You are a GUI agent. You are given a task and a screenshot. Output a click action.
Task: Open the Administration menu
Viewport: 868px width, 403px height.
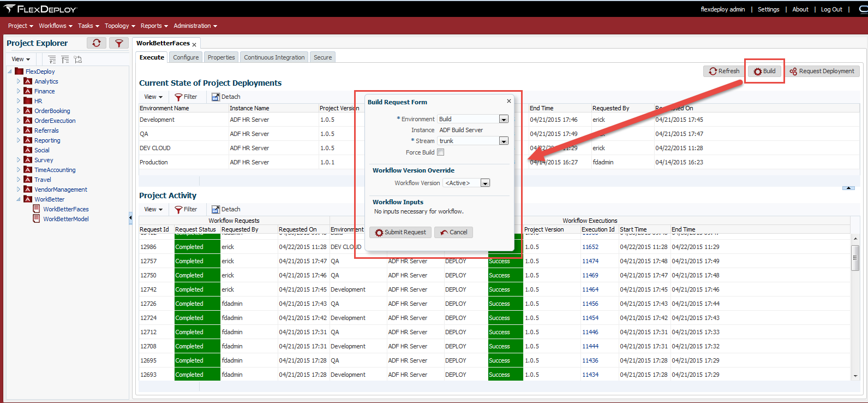pyautogui.click(x=195, y=26)
